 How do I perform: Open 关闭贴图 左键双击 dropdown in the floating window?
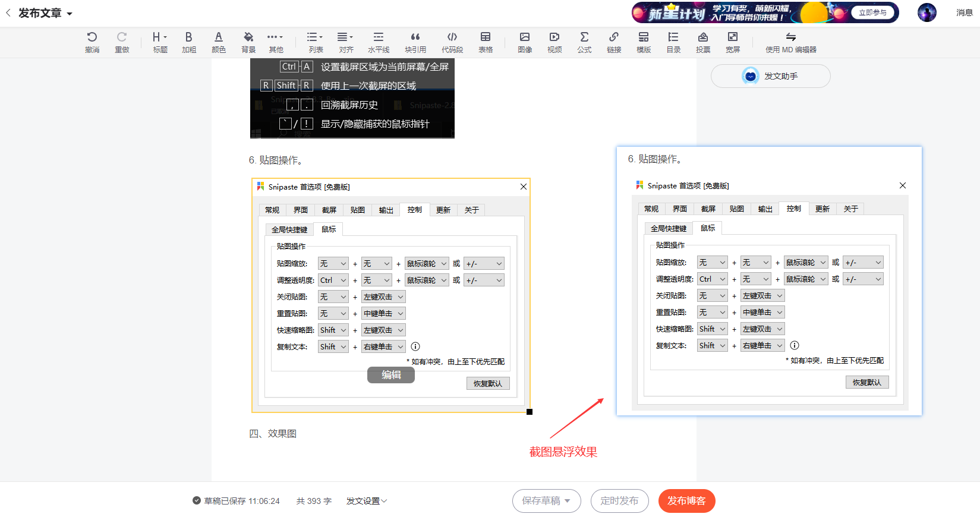click(x=762, y=295)
